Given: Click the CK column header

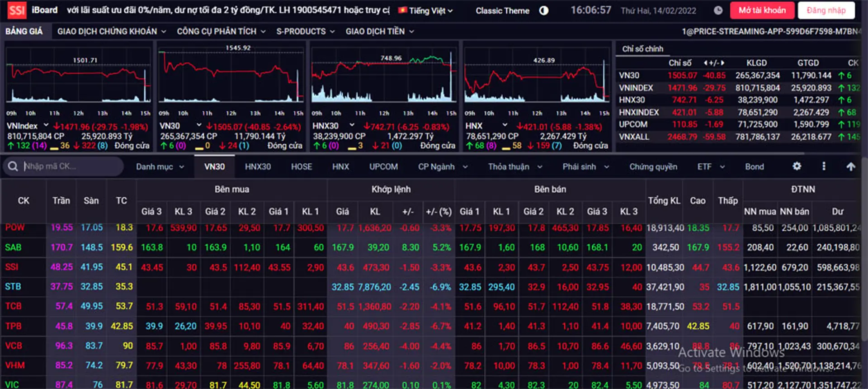Looking at the screenshot, I should 24,201.
